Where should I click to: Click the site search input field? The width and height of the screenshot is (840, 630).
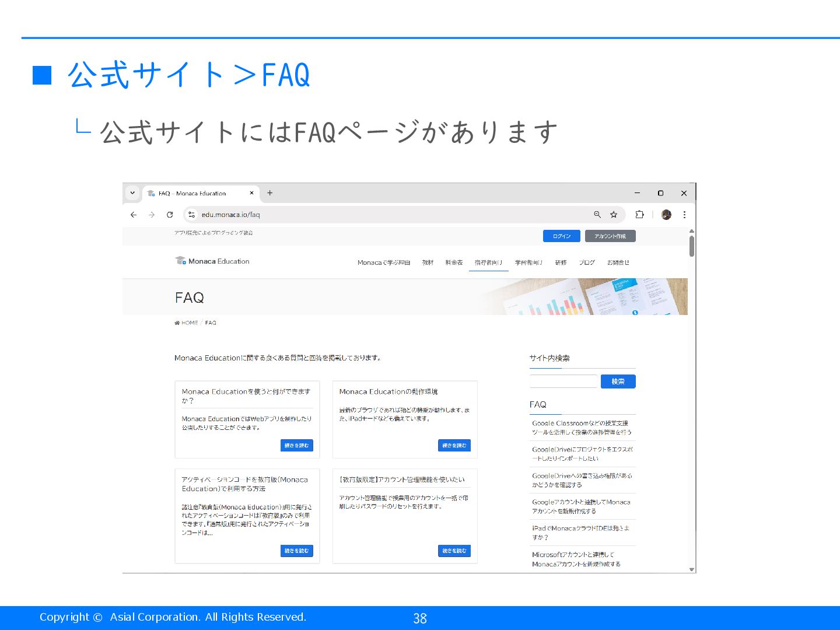point(563,381)
